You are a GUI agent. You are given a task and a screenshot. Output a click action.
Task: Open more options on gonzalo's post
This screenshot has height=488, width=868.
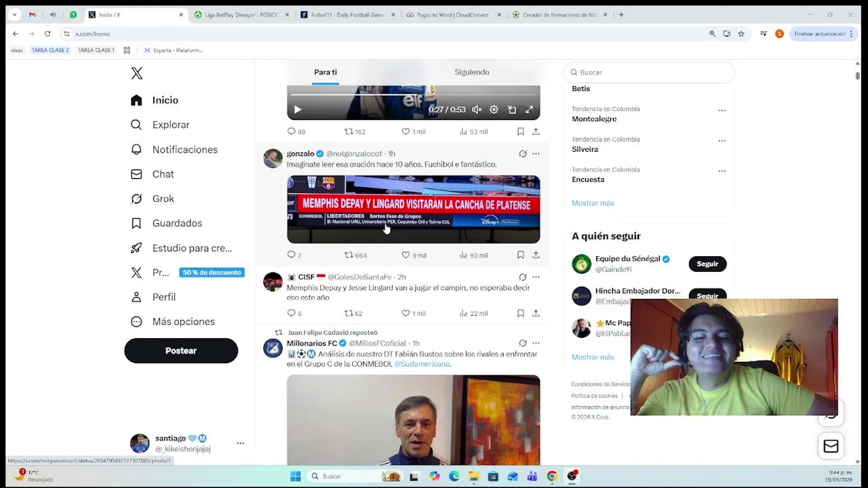(x=536, y=154)
